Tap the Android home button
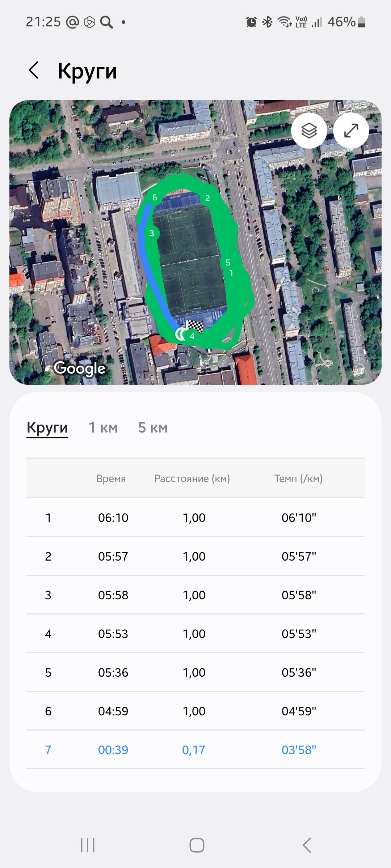Screen dimensions: 391x868 pos(197,845)
